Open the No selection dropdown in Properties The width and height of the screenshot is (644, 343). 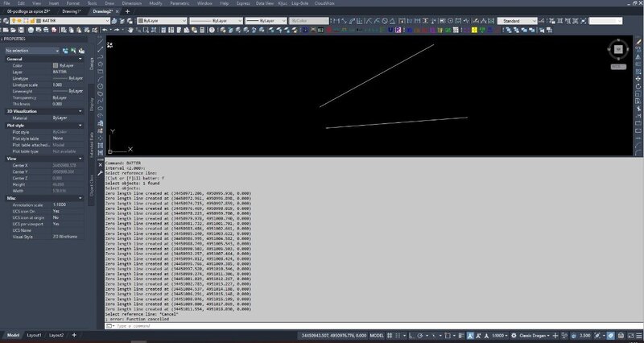pyautogui.click(x=57, y=51)
